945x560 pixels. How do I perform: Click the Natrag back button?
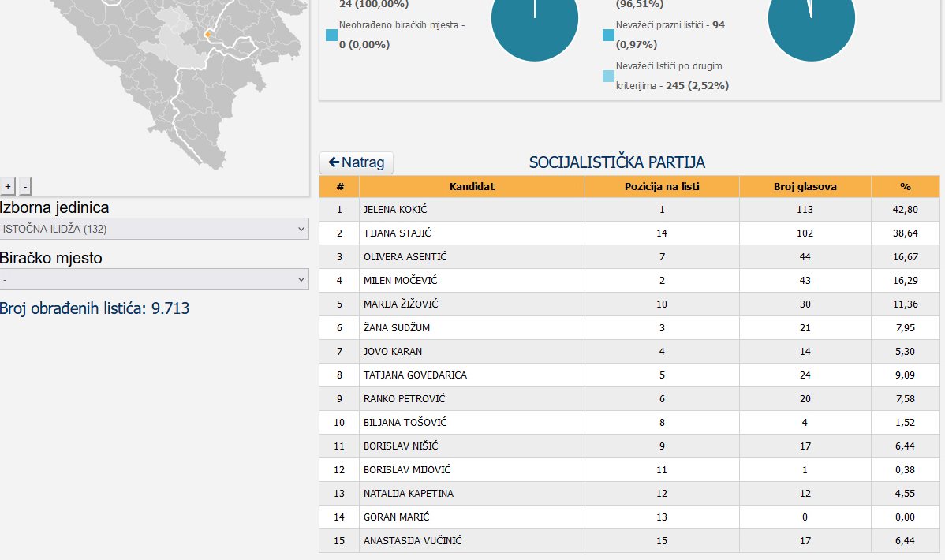(357, 162)
